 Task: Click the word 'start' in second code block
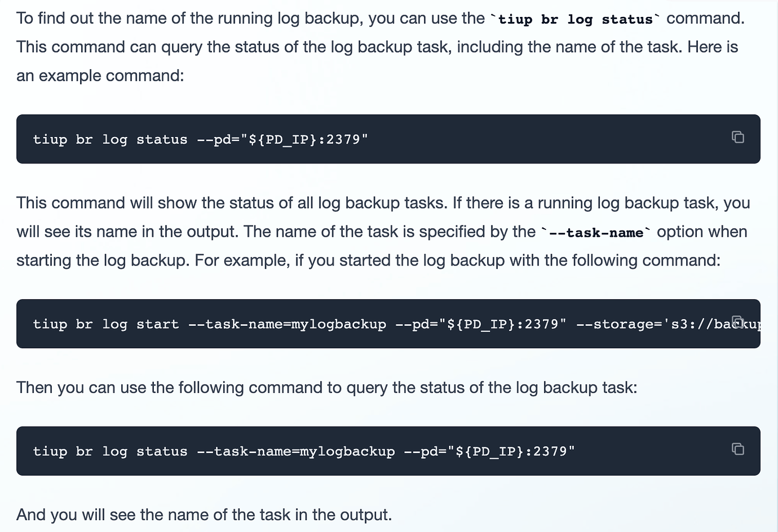click(x=157, y=325)
